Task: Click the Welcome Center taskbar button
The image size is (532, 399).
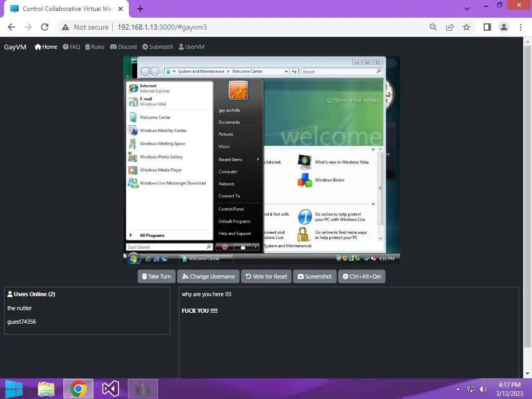Action: click(x=206, y=259)
